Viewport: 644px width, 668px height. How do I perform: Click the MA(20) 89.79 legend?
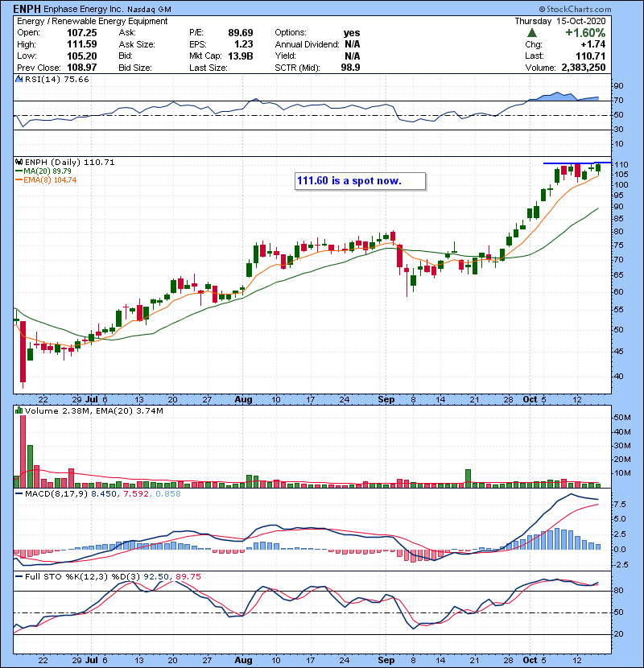(43, 171)
